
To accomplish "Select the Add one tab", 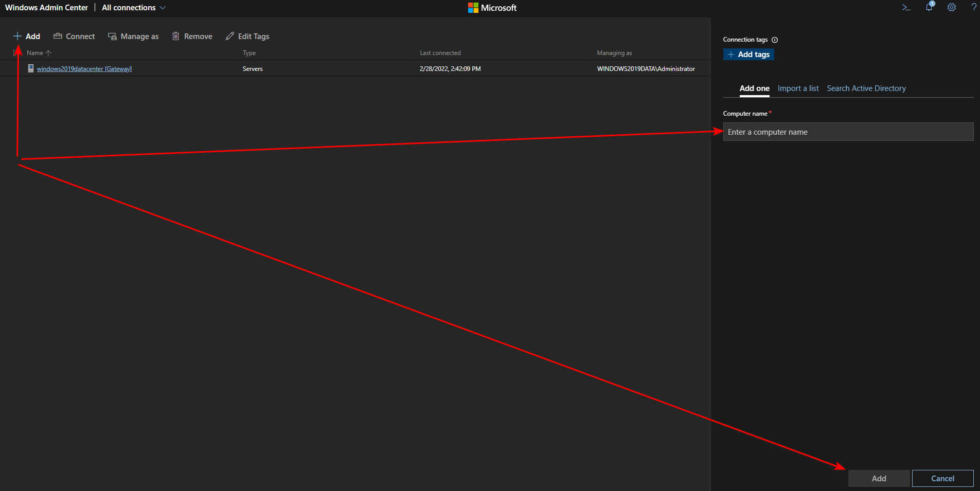I will point(754,88).
